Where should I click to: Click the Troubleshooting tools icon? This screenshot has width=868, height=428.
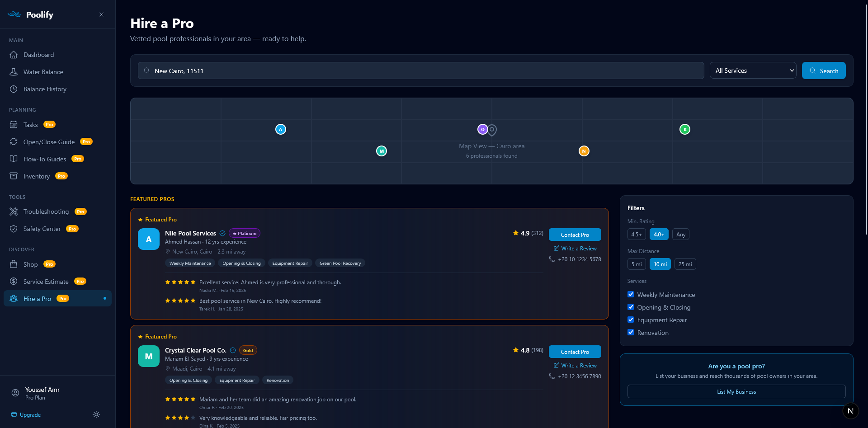click(14, 212)
